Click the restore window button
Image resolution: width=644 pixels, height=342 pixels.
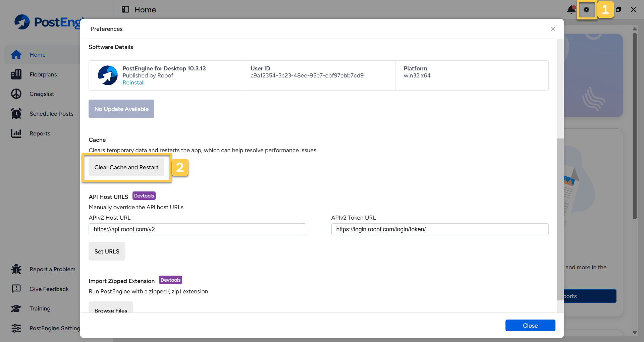[x=618, y=10]
